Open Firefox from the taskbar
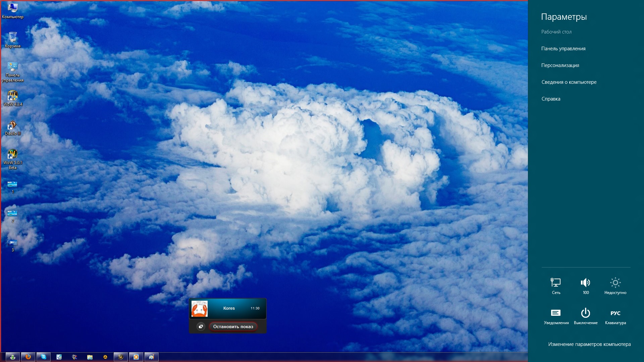 pyautogui.click(x=28, y=357)
